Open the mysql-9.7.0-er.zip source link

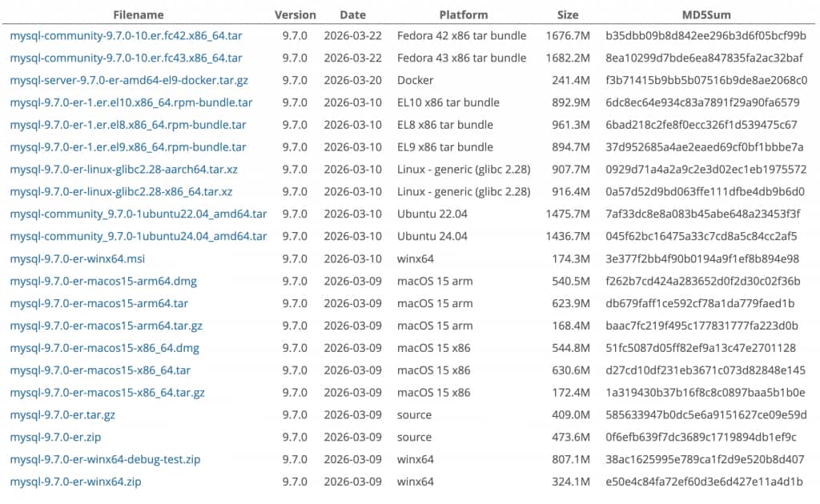(54, 437)
